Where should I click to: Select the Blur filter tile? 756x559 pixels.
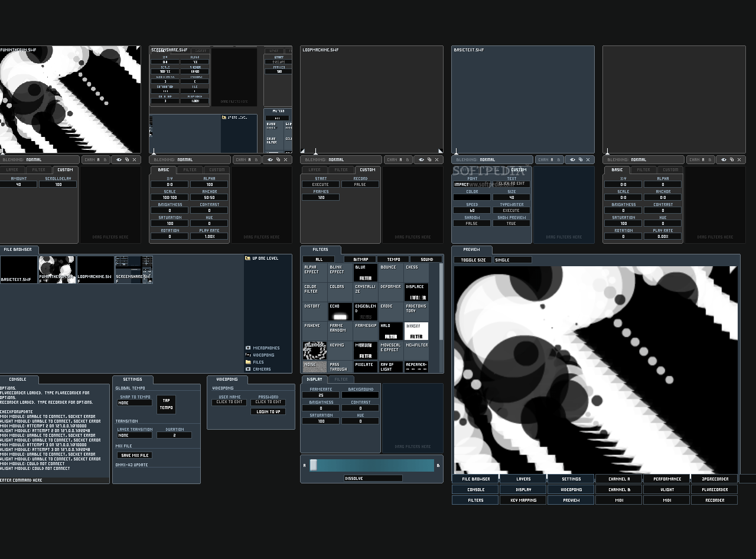[365, 273]
